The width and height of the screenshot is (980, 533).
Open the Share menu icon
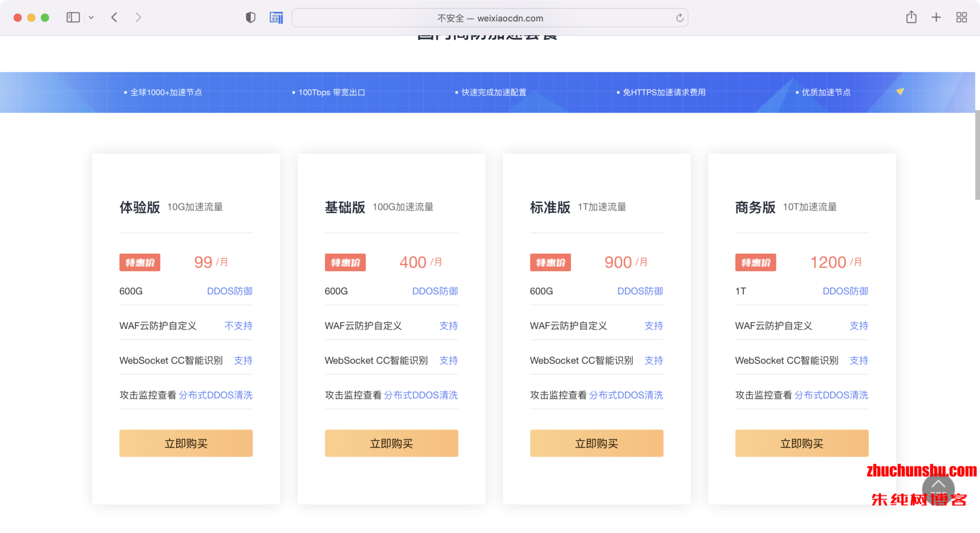(x=911, y=17)
